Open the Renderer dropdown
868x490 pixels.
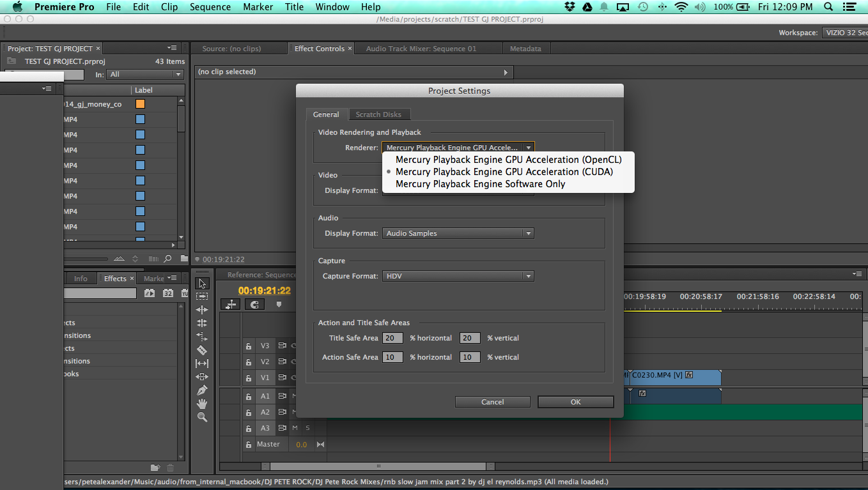click(458, 148)
